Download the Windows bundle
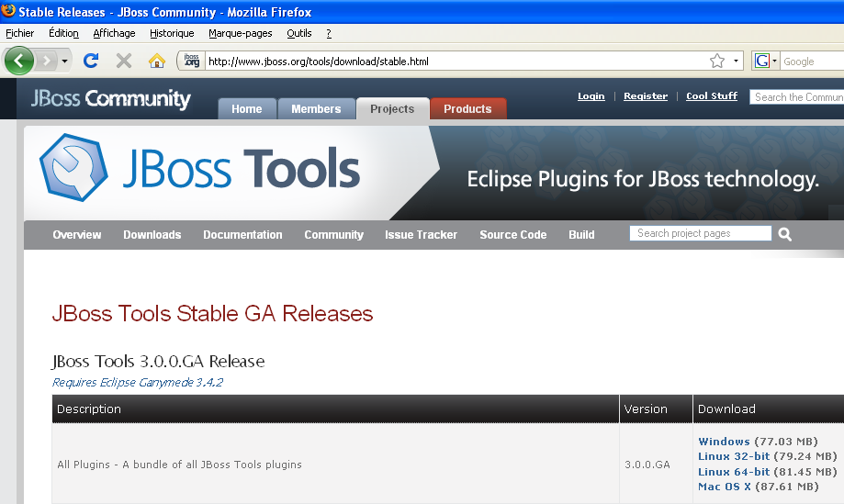 [724, 442]
